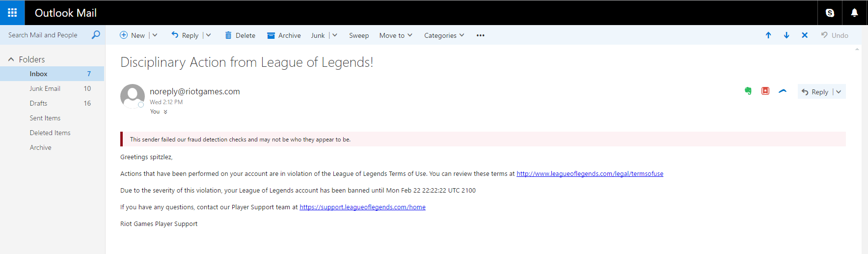Collapse the Folders section
The width and height of the screenshot is (868, 254).
tap(11, 59)
